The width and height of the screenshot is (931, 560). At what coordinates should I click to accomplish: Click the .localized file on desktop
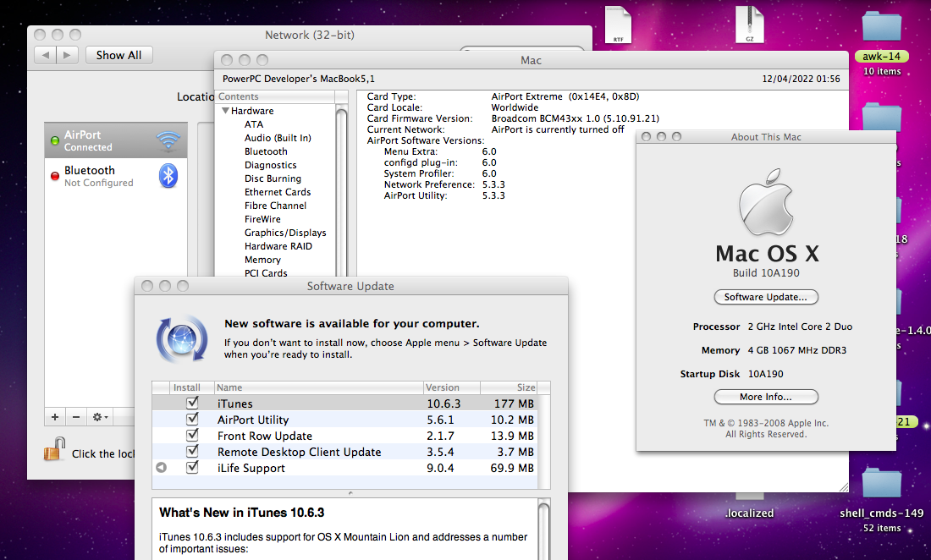pos(749,513)
